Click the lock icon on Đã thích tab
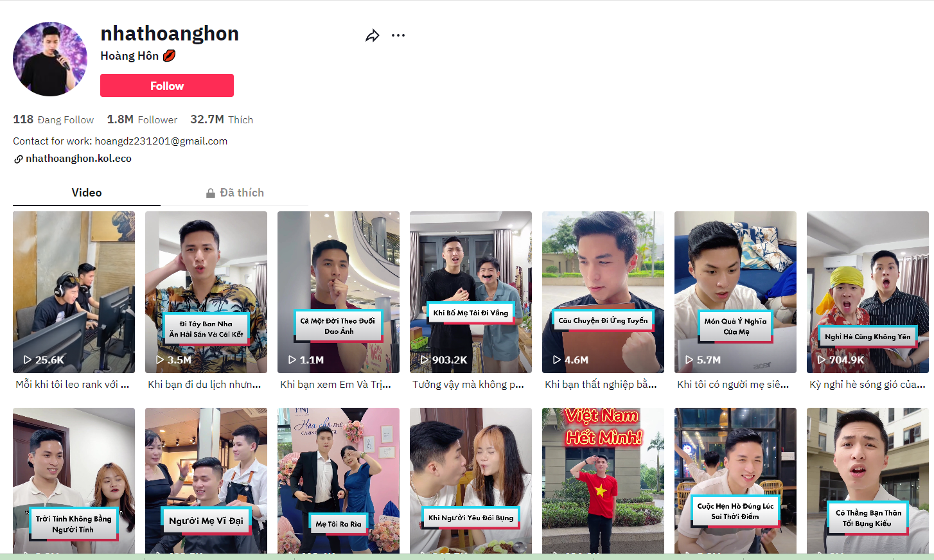Viewport: 934px width, 560px height. click(x=210, y=193)
